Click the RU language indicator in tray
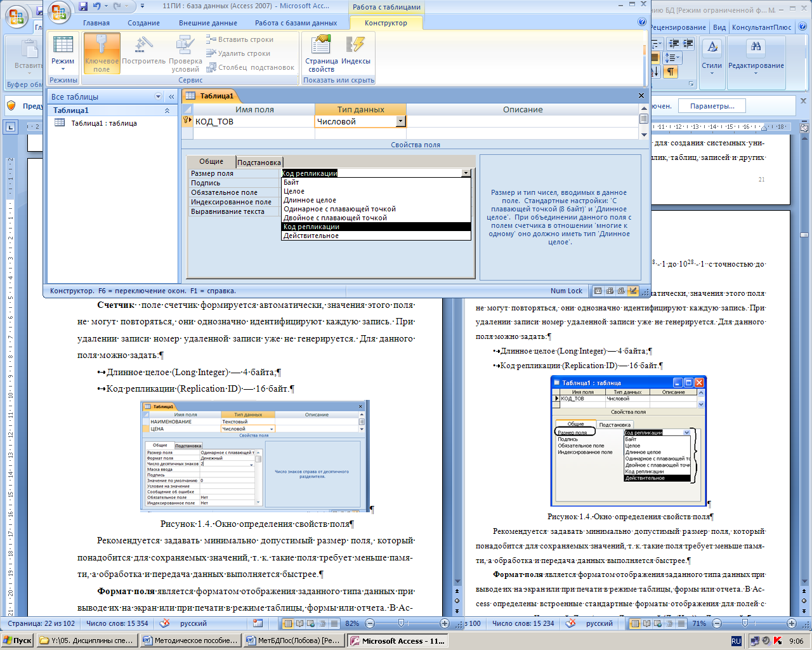The image size is (812, 650). click(736, 641)
